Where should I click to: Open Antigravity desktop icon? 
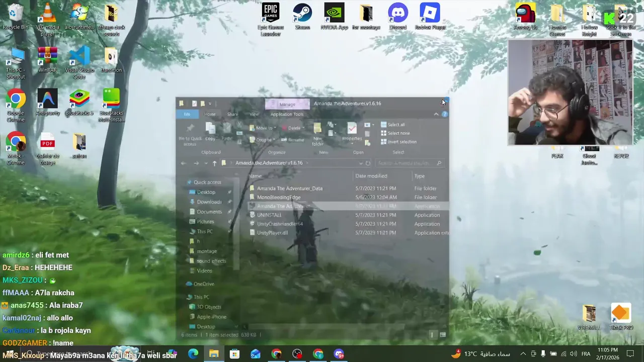click(47, 103)
